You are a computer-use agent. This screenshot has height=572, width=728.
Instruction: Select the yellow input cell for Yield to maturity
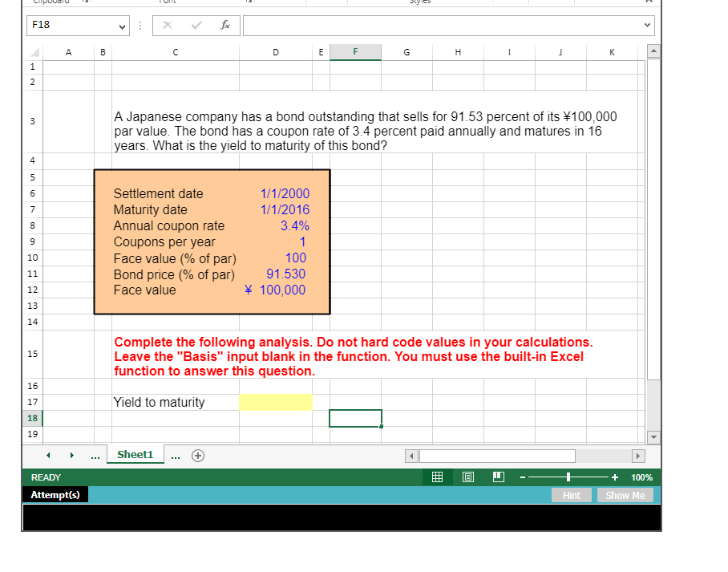276,402
